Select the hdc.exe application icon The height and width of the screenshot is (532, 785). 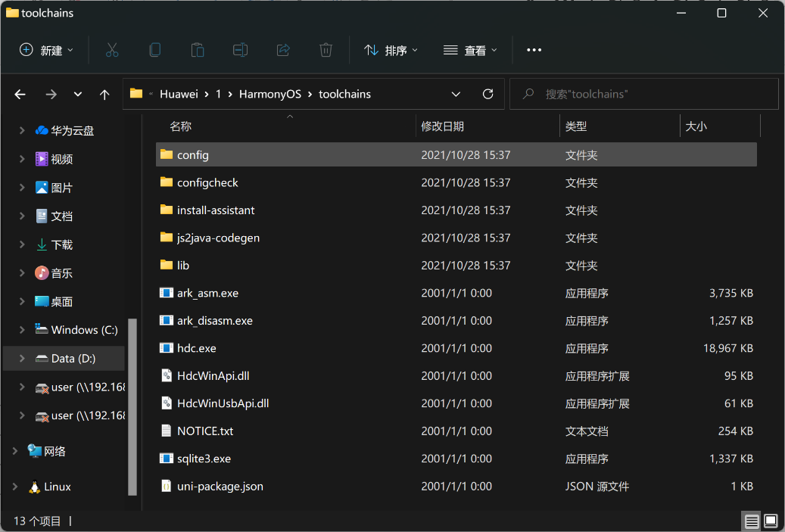[x=167, y=348]
